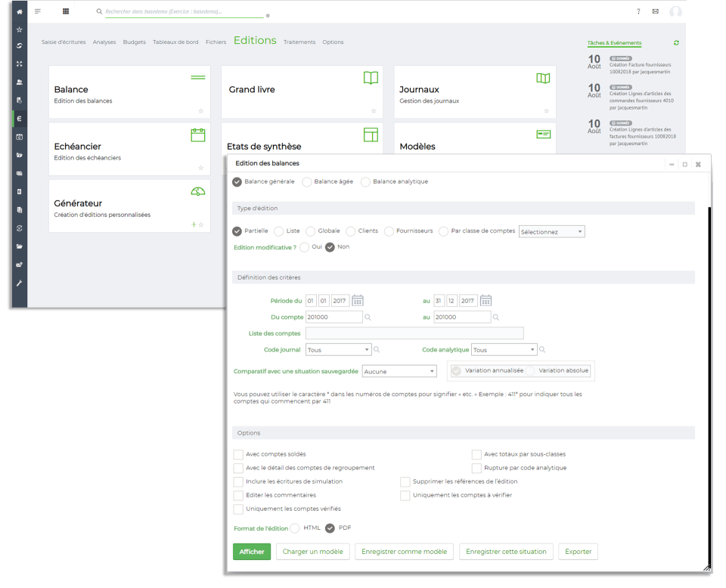
Task: Click the Etats de synthèse layout icon
Action: pos(371,135)
